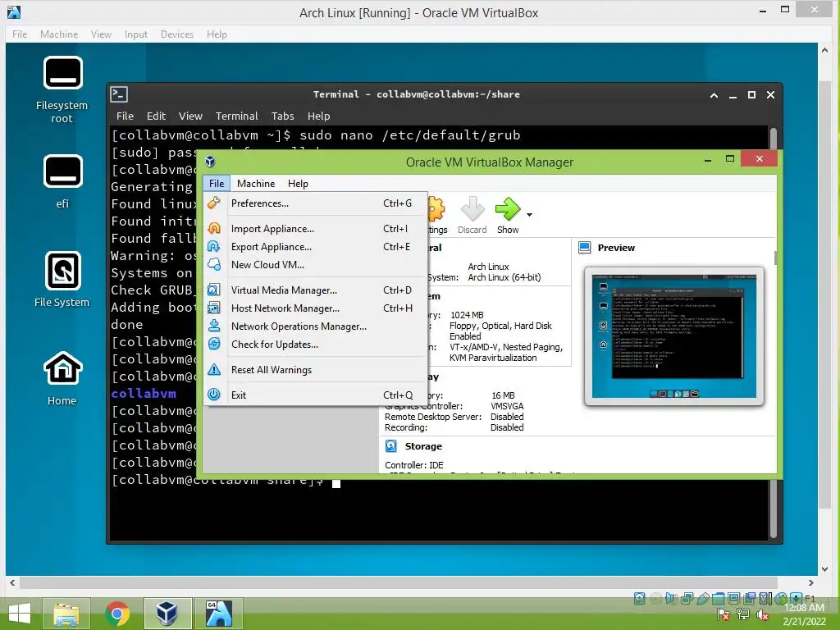Click the VM window horizontal scrollbar
Screen dimensions: 840x630
[x=399, y=582]
